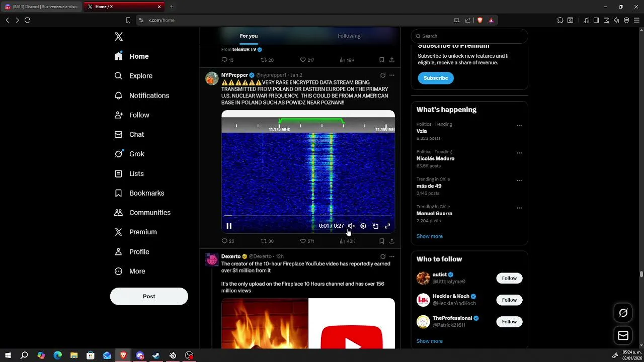Share the NYPrepper post
This screenshot has height=362, width=644.
click(392, 241)
